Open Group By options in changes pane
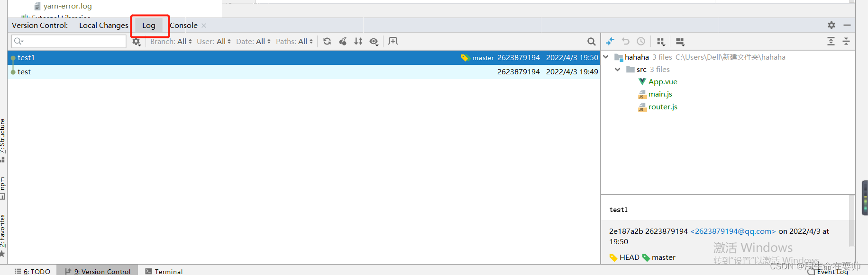 [661, 42]
